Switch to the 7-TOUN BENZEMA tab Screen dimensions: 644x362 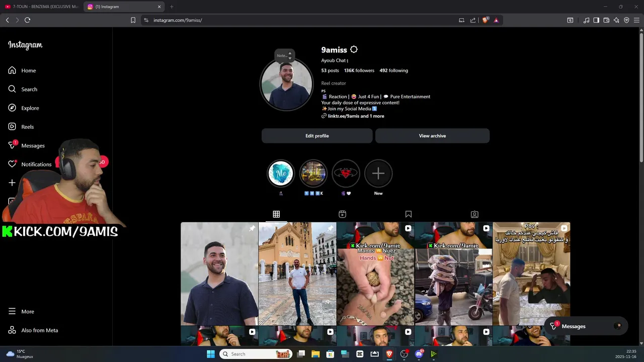pos(41,7)
